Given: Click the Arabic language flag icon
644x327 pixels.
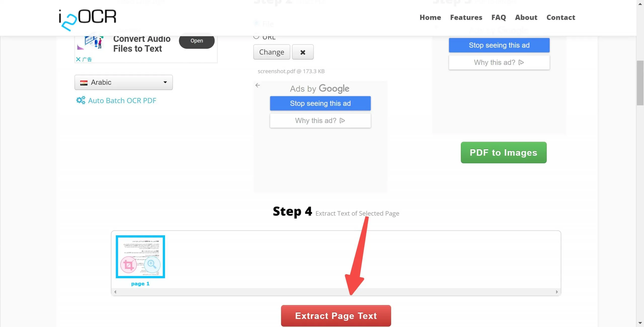Looking at the screenshot, I should click(84, 83).
